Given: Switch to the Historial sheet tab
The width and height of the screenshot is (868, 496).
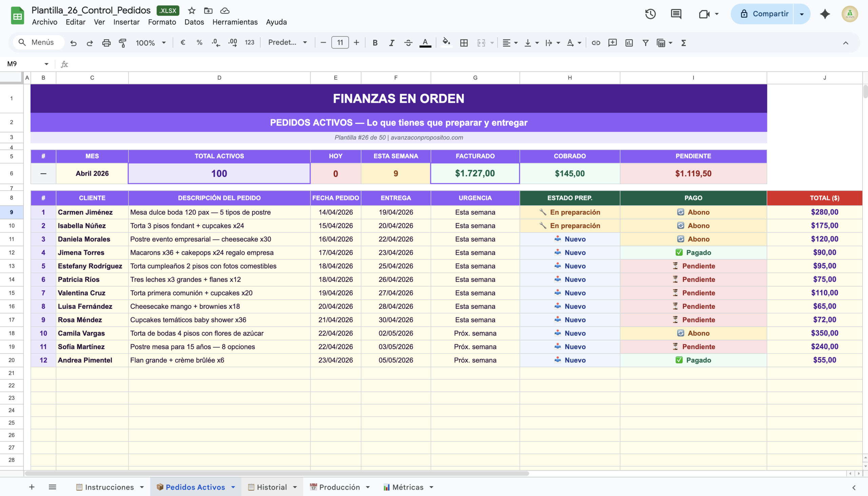Looking at the screenshot, I should [271, 487].
